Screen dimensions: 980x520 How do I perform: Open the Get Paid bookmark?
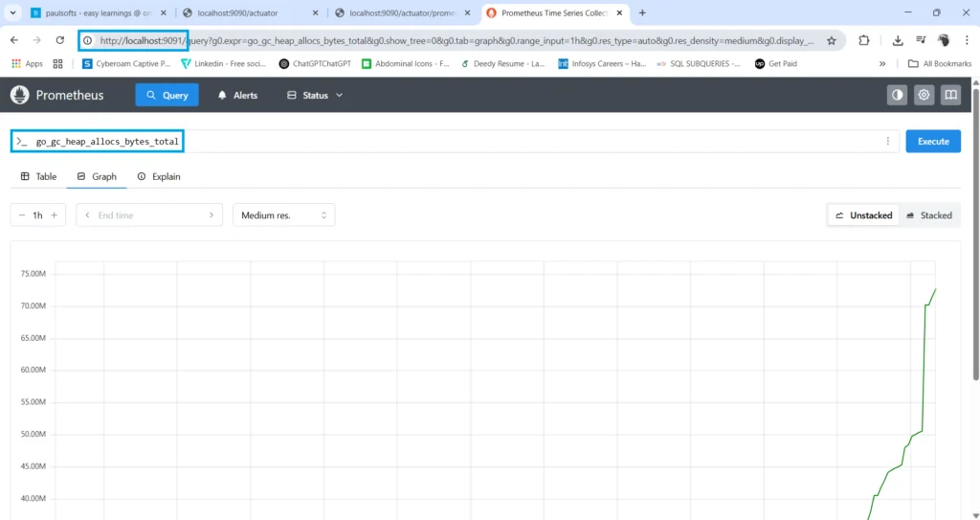point(775,64)
